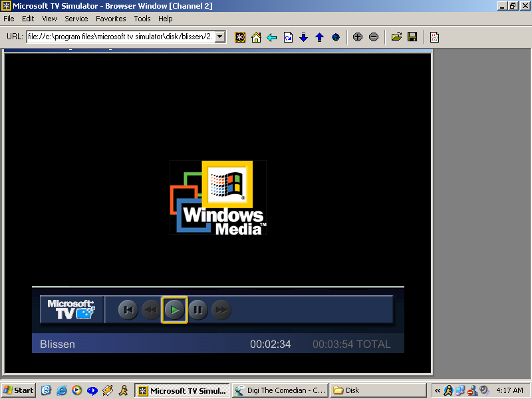
Task: Open the Tools menu
Action: [142, 19]
